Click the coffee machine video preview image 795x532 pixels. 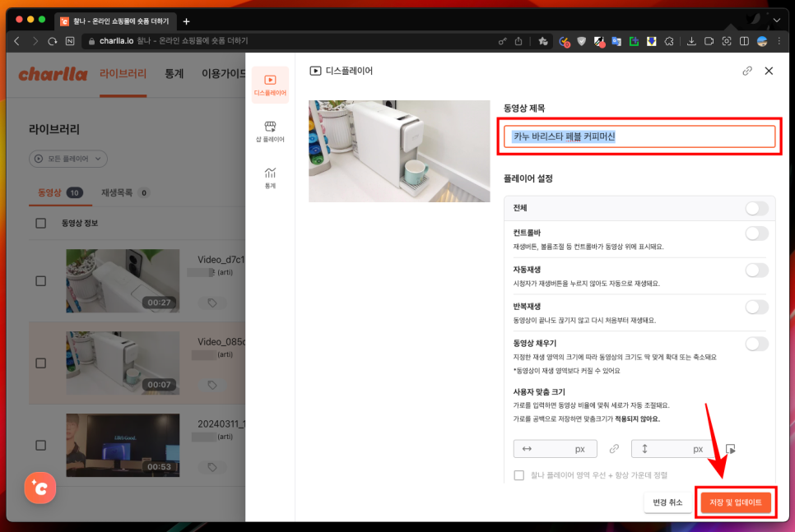399,151
